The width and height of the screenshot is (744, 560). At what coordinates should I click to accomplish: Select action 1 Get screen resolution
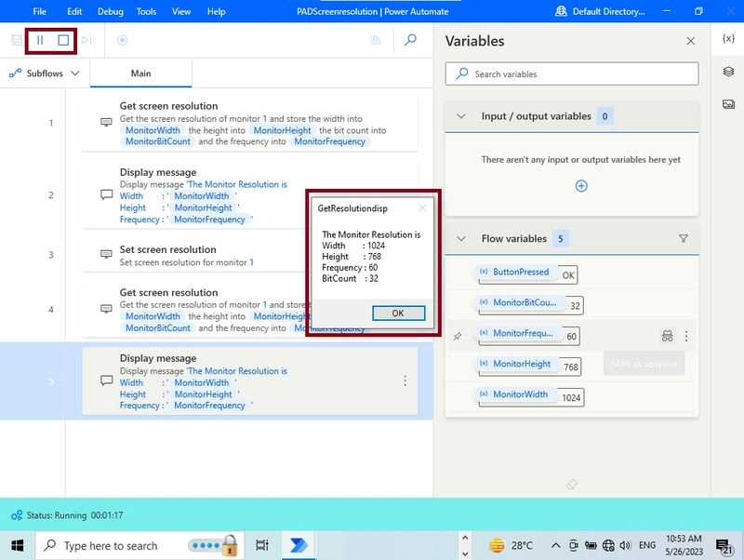249,124
